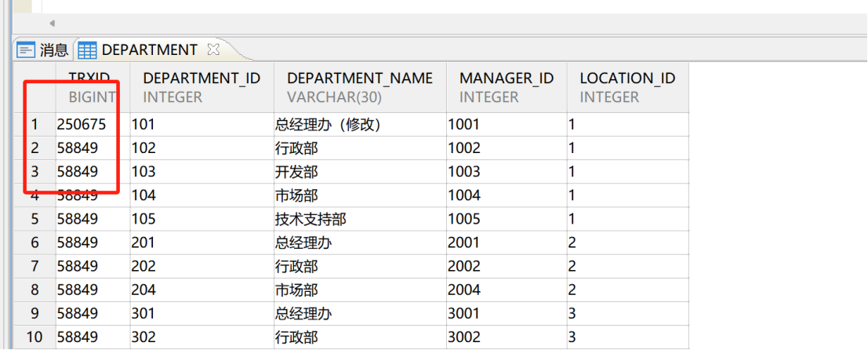Close the DEPARTMENT result tab
Screen dimensions: 868x350
click(x=212, y=49)
